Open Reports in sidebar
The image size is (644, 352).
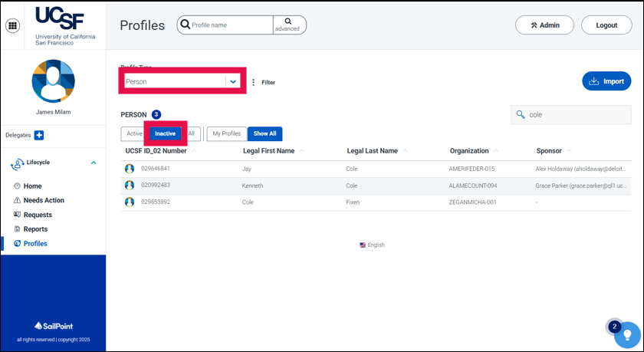click(x=35, y=229)
